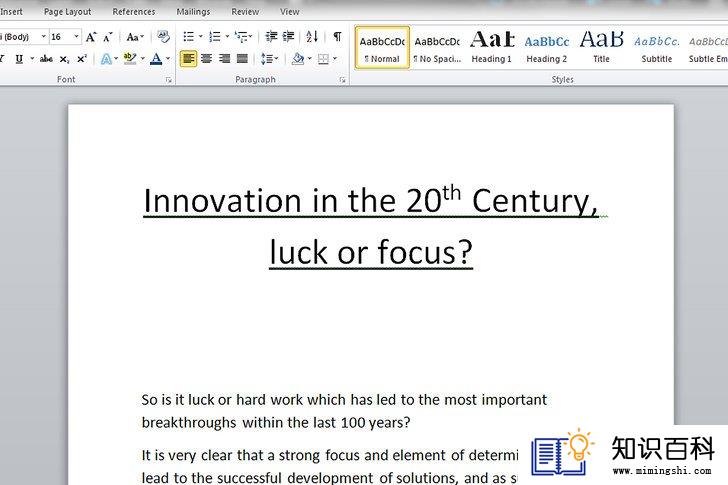Click the Numbering list icon
The width and height of the screenshot is (728, 485).
point(214,37)
